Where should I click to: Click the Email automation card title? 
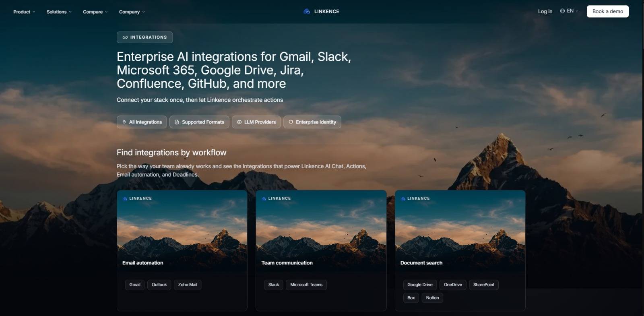point(143,263)
